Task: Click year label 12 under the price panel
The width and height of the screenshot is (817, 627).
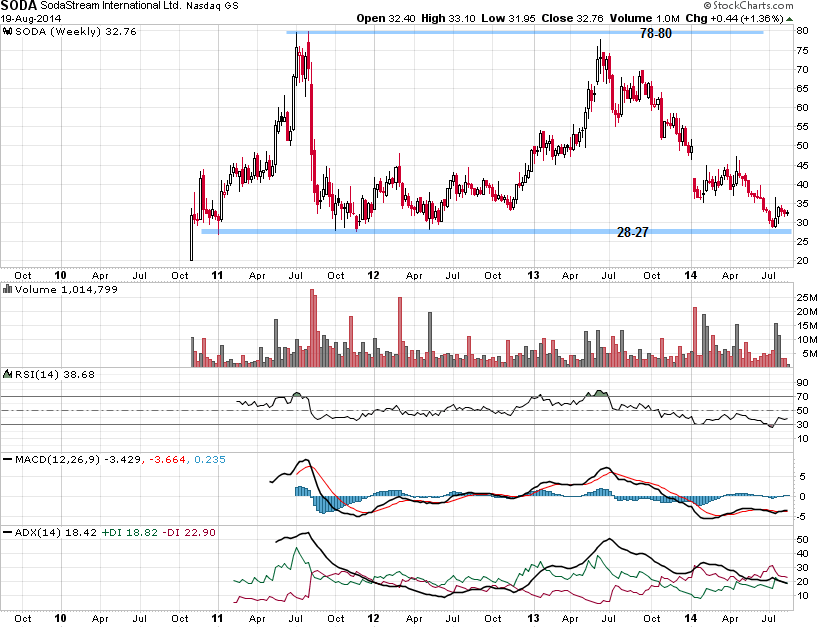Action: coord(373,275)
